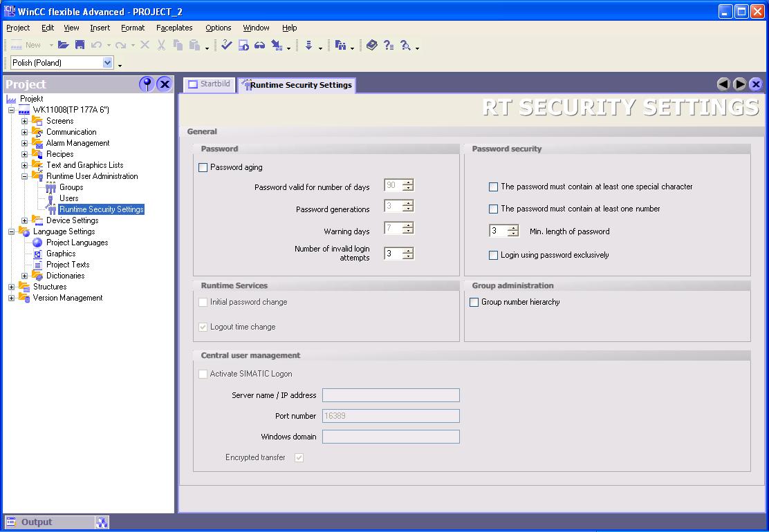Viewport: 769px width, 532px height.
Task: Adjust Number of invalid login attempts spinner
Action: [408, 254]
